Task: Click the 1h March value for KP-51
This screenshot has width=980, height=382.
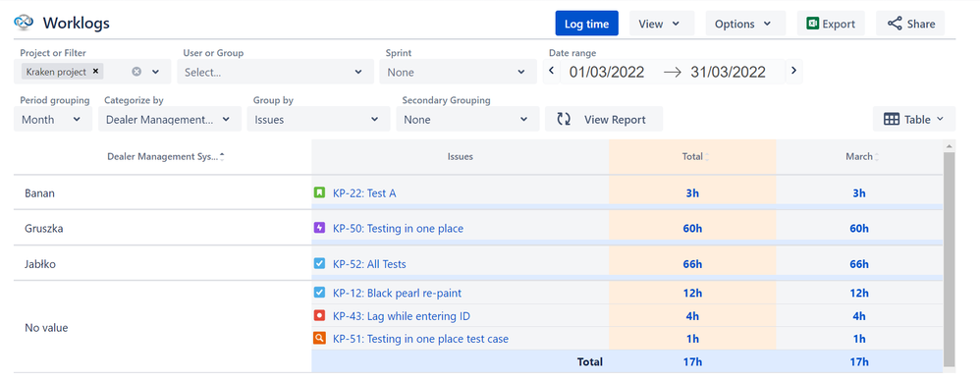Action: tap(859, 339)
